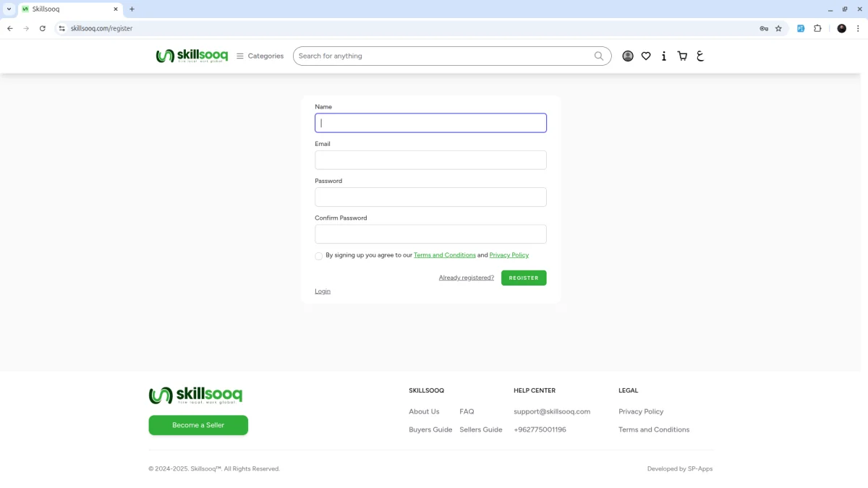The width and height of the screenshot is (868, 488).
Task: Open the Categories menu
Action: (260, 56)
